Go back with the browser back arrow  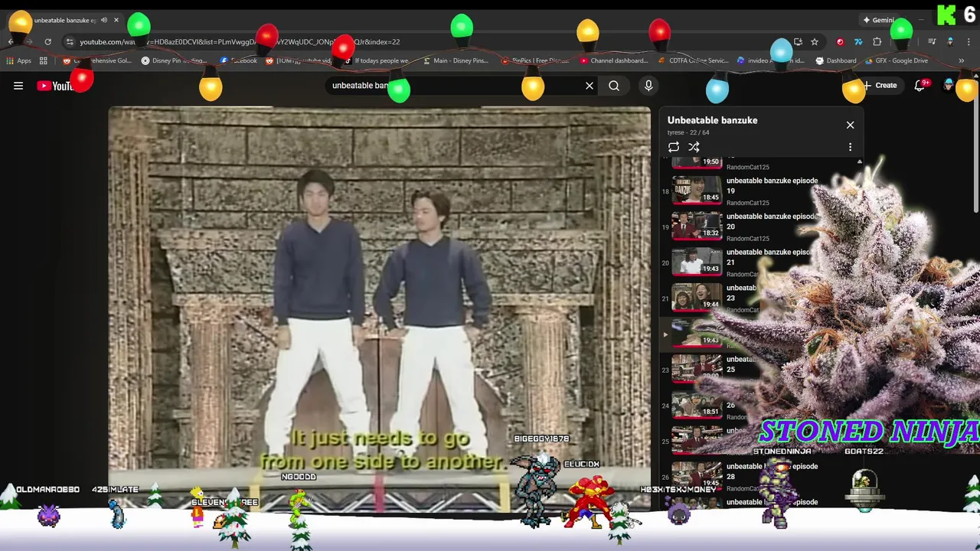(11, 42)
